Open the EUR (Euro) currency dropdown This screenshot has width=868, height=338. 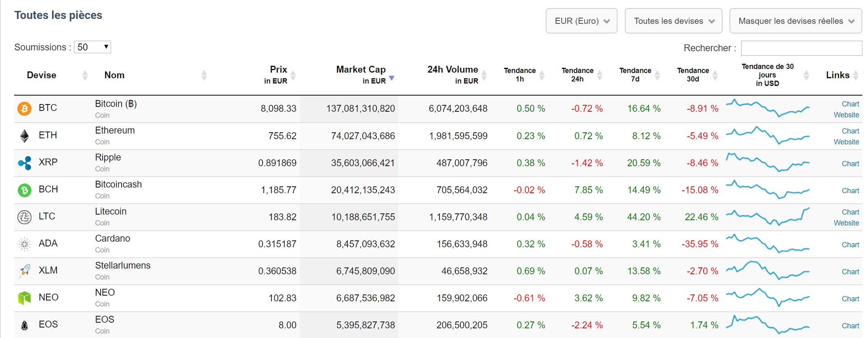(581, 21)
